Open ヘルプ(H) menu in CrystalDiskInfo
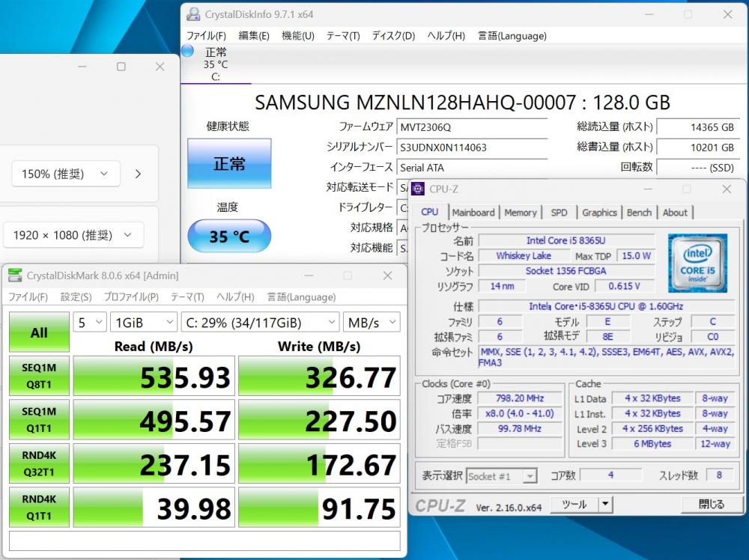This screenshot has height=560, width=749. pos(446,36)
